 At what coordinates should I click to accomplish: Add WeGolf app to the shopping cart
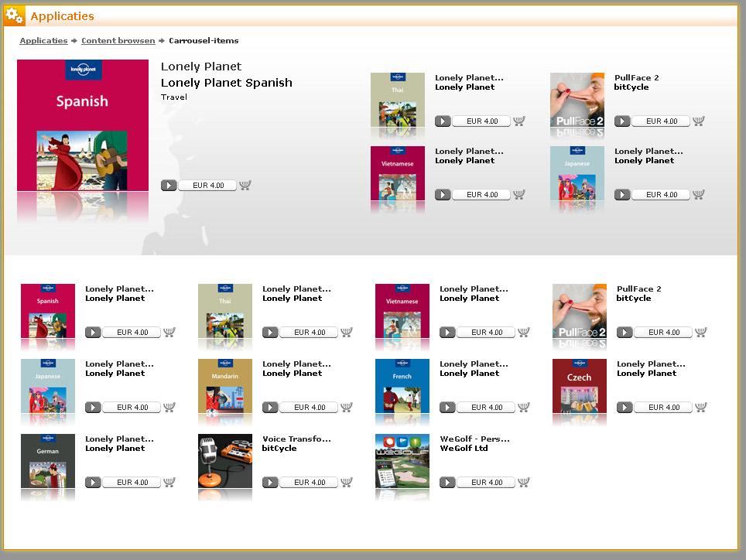523,482
